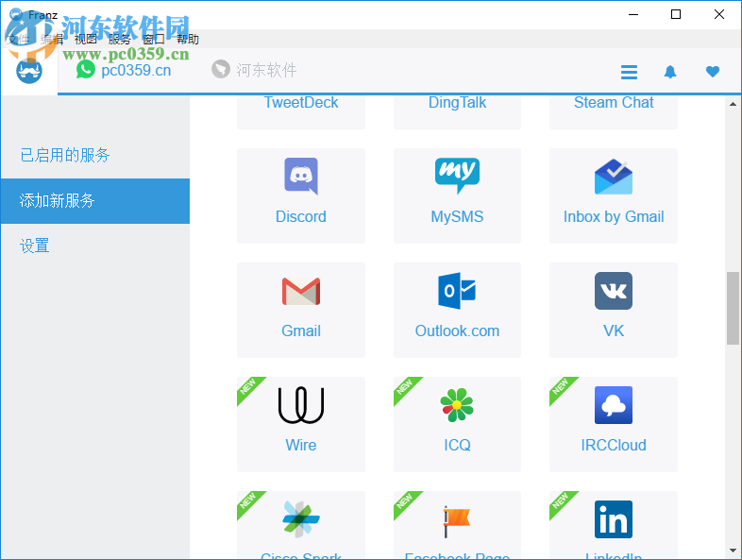Click the scrollbar down arrow
The width and height of the screenshot is (742, 560).
[x=733, y=551]
